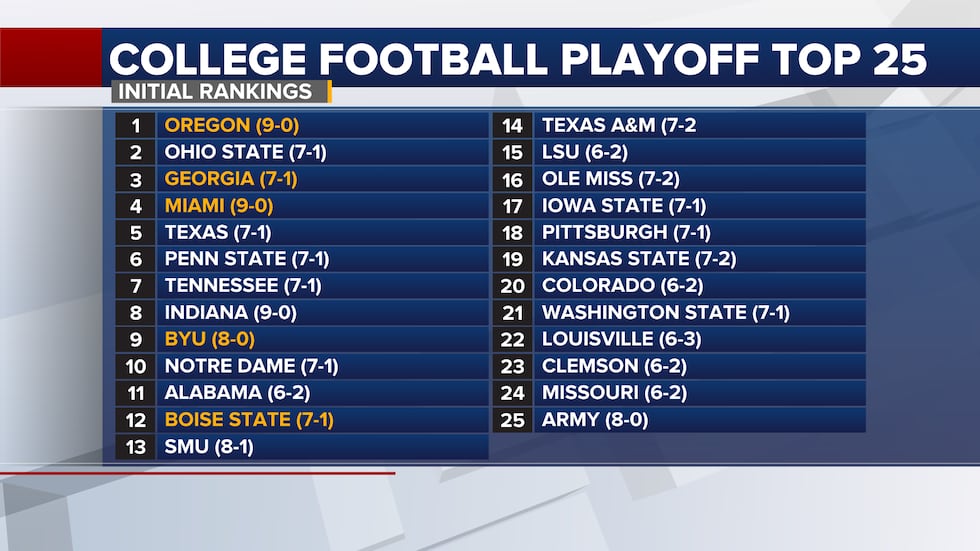Select the Washington State (7-1) row
The height and width of the screenshot is (551, 980).
pyautogui.click(x=679, y=312)
